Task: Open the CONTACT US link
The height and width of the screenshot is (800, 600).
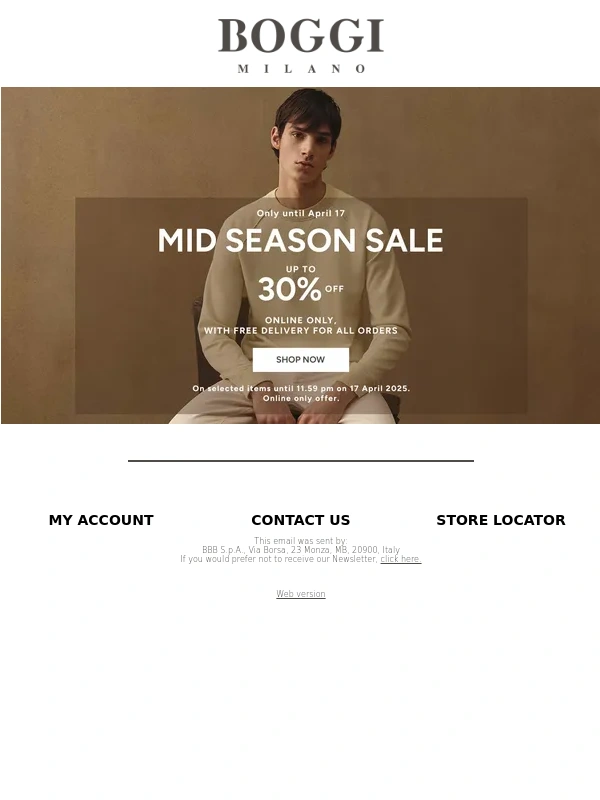Action: click(x=301, y=520)
